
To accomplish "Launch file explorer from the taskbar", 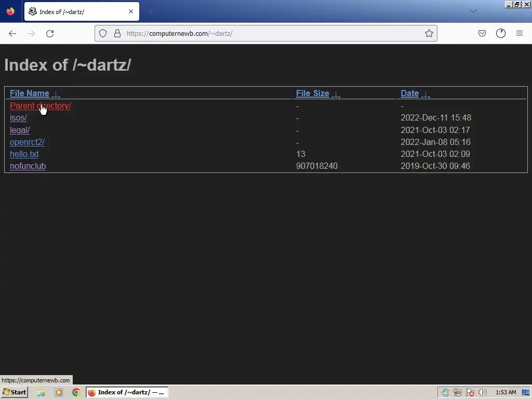I will click(x=41, y=393).
